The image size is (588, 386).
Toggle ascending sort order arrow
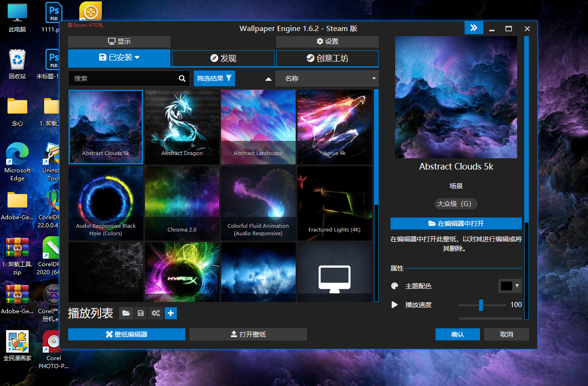268,79
